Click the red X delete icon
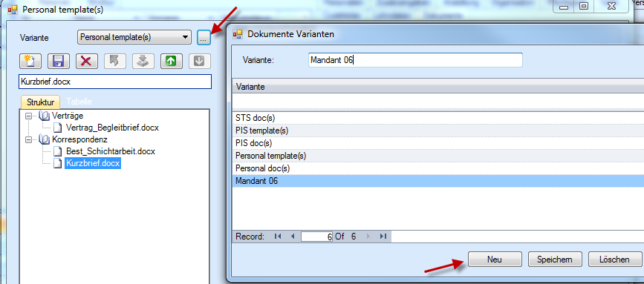 coord(86,61)
